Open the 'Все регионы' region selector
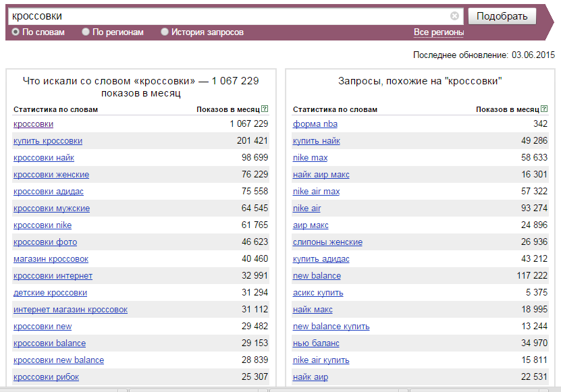This screenshot has width=561, height=392. click(439, 32)
